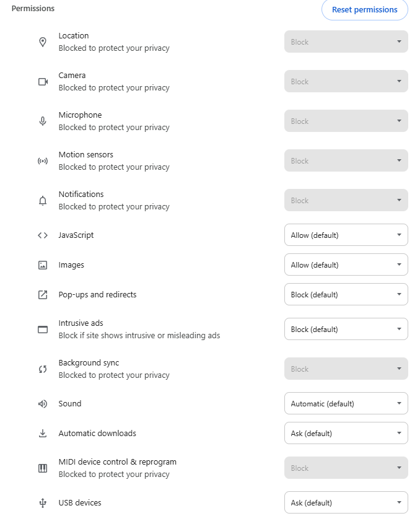The height and width of the screenshot is (516, 420).
Task: Click the Sound speaker icon
Action: tap(43, 404)
